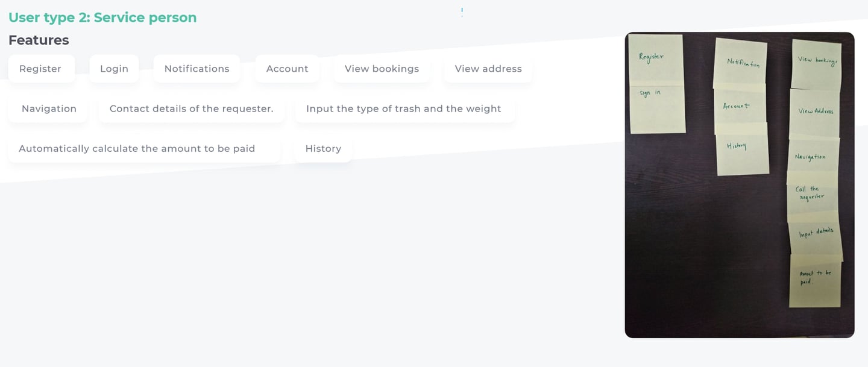Click the Navigation feature chip
The image size is (868, 367).
pyautogui.click(x=49, y=108)
